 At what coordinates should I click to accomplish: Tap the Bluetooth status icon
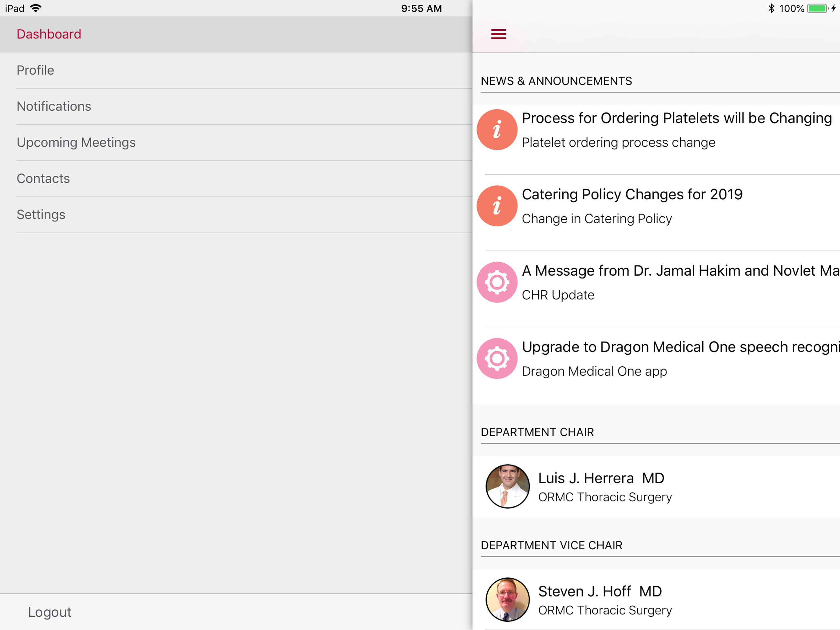771,8
